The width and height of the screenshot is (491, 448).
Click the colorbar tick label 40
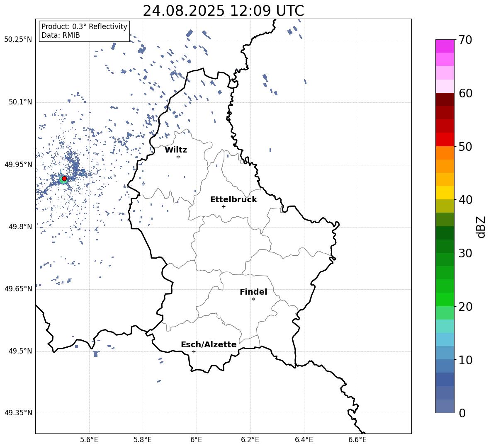tap(465, 200)
